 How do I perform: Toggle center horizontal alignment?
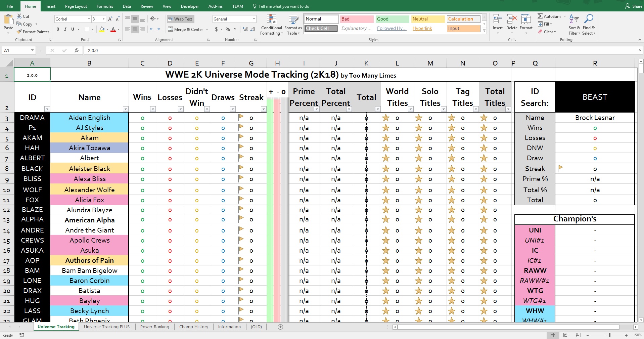[x=135, y=29]
